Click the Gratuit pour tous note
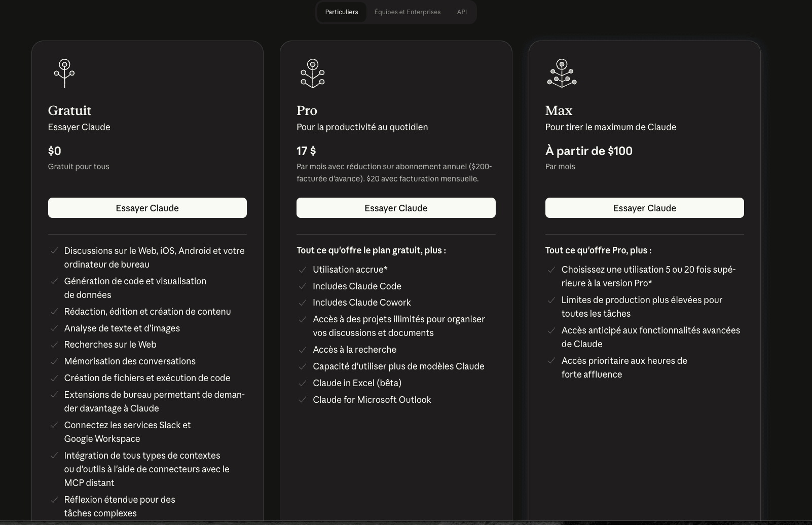Viewport: 812px width, 525px height. click(79, 166)
